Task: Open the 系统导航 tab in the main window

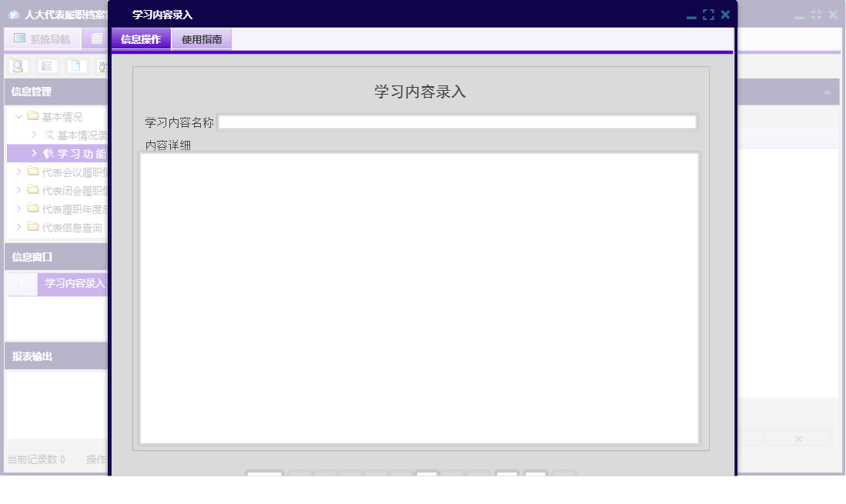Action: 42,38
